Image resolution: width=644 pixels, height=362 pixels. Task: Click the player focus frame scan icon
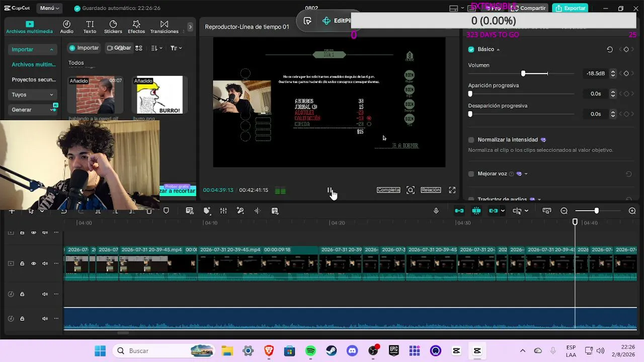pyautogui.click(x=411, y=190)
